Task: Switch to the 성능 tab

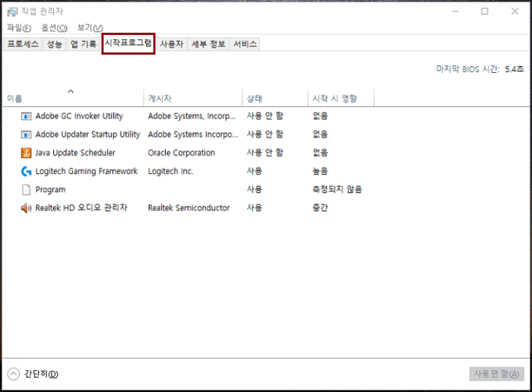Action: pos(54,44)
